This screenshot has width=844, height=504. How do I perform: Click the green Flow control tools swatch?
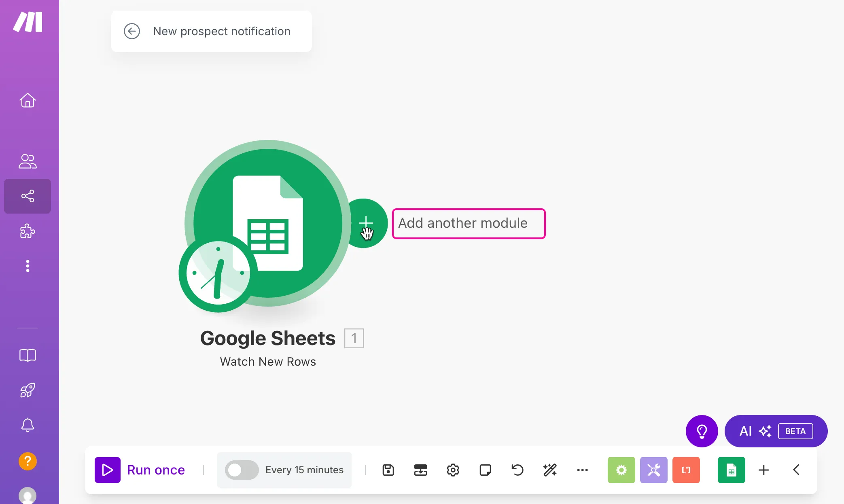click(621, 470)
